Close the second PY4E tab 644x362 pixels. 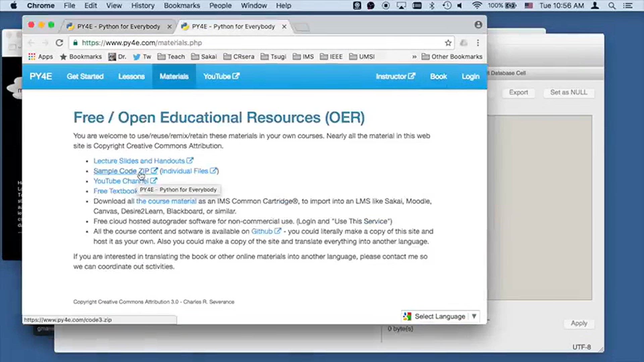pos(284,26)
